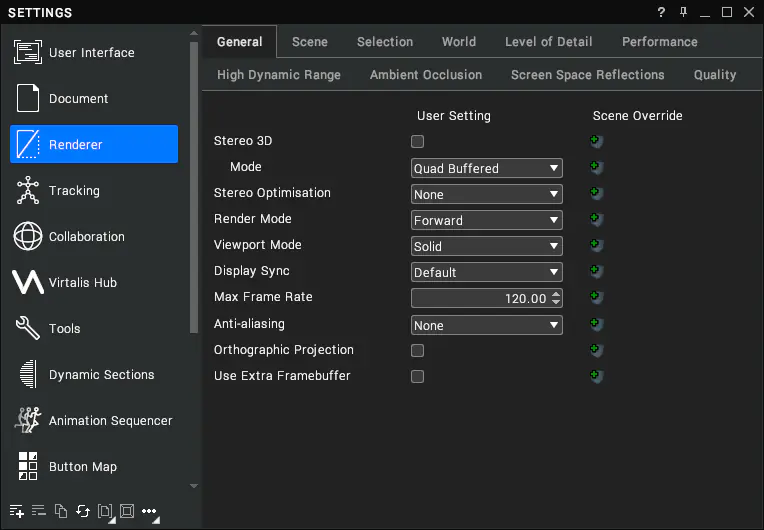Click the copy pages icon
764x530 pixels.
(x=61, y=511)
